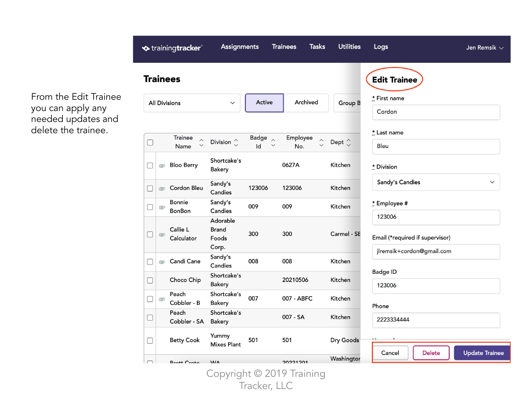
Task: Sort the table by Dept column
Action: [x=349, y=143]
